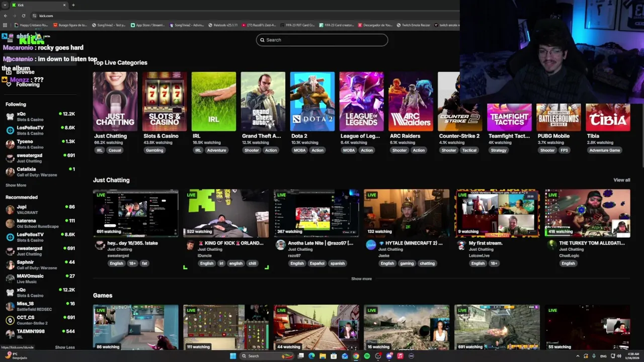Screen dimensions: 644x362
Task: Click the browser back arrow
Action: tap(6, 16)
